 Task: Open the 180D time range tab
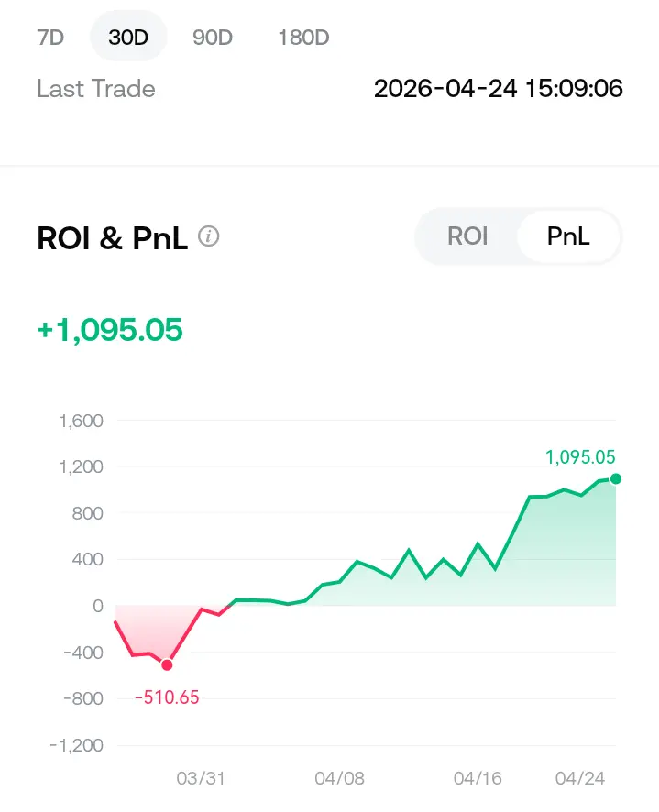(x=303, y=38)
